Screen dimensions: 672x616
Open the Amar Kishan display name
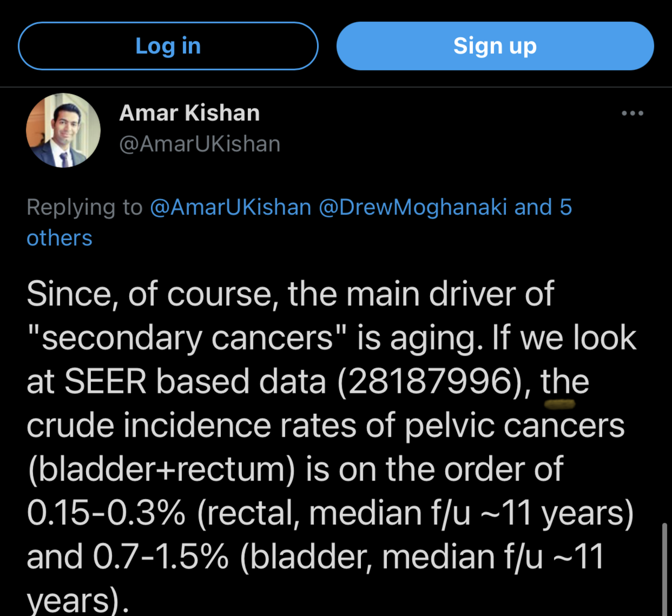point(190,113)
